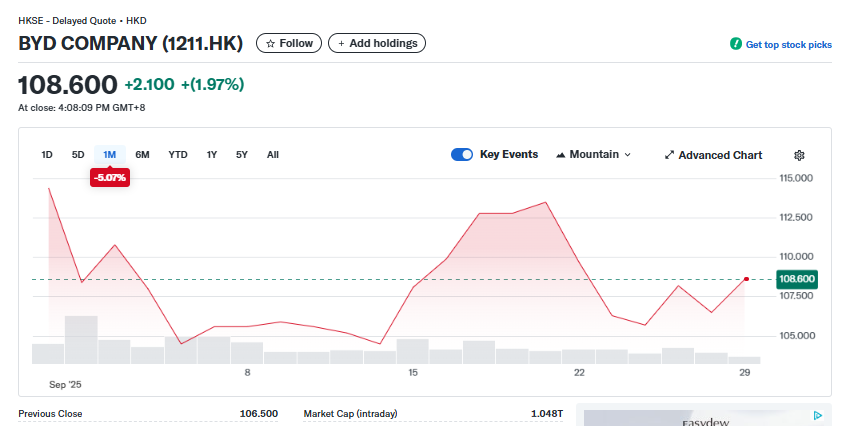Click the Get top stock picks icon
Image resolution: width=841 pixels, height=426 pixels.
[x=736, y=44]
